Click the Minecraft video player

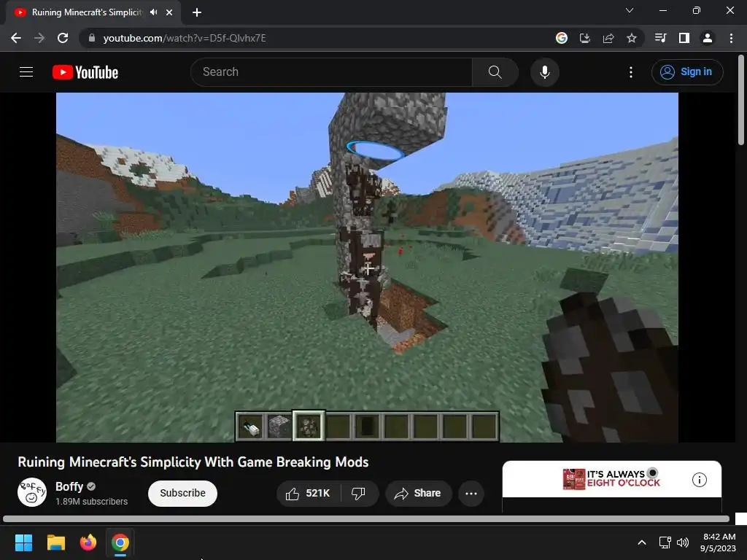click(x=367, y=267)
